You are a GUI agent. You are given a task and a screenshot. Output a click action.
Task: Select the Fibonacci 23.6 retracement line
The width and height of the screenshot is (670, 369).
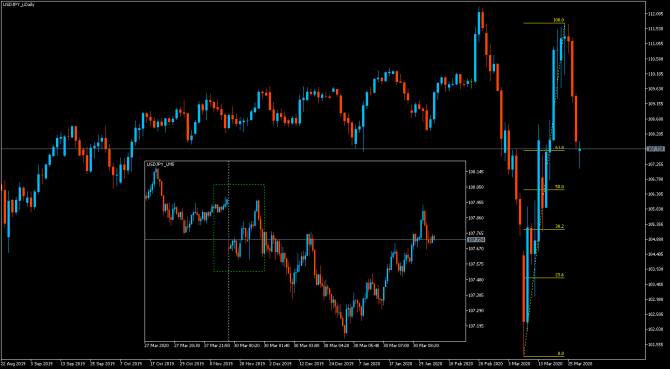click(544, 278)
